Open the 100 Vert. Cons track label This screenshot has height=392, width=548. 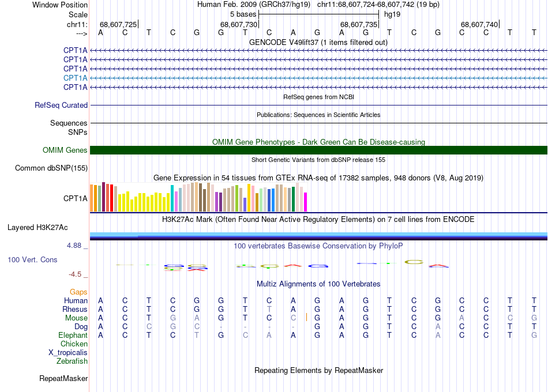(32, 260)
